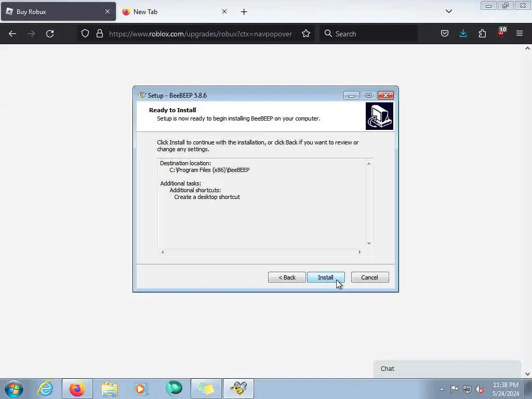Open the Windows Start menu
532x399 pixels.
[14, 389]
